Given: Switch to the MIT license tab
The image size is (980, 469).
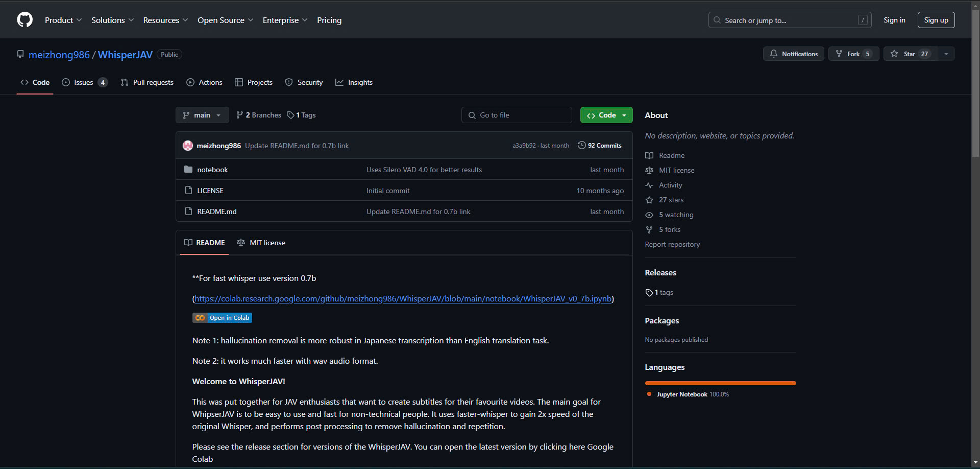Looking at the screenshot, I should coord(261,243).
